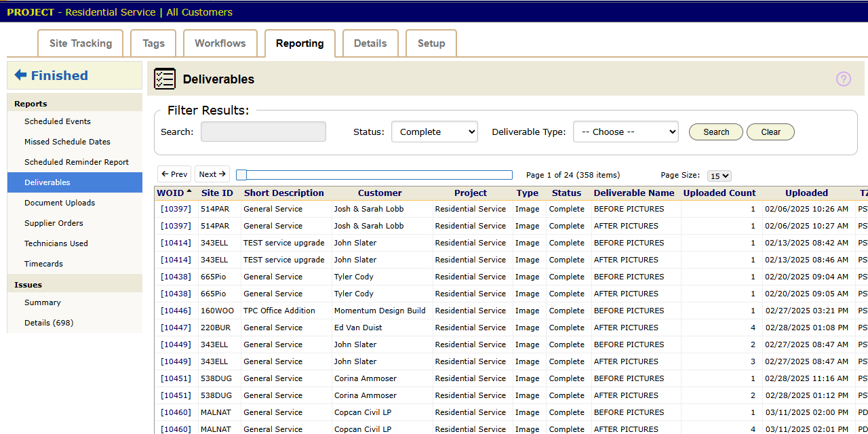Open work order [10447] link
The image size is (868, 434).
tap(176, 328)
